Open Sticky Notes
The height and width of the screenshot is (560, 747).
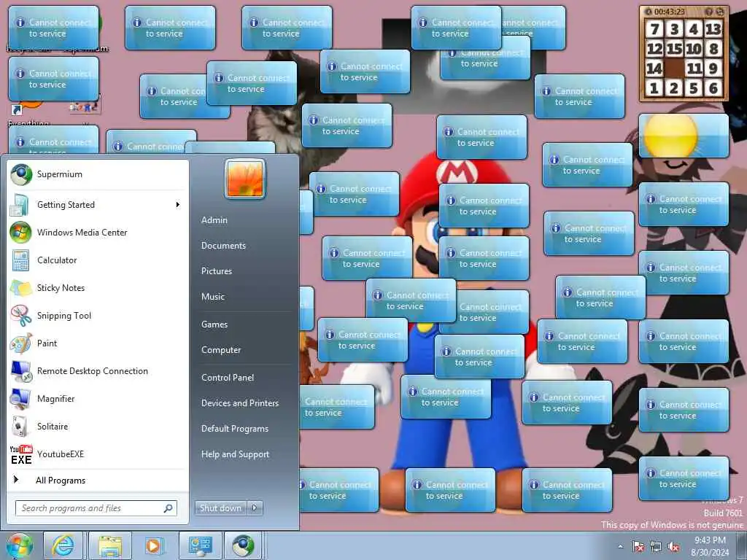(98, 287)
